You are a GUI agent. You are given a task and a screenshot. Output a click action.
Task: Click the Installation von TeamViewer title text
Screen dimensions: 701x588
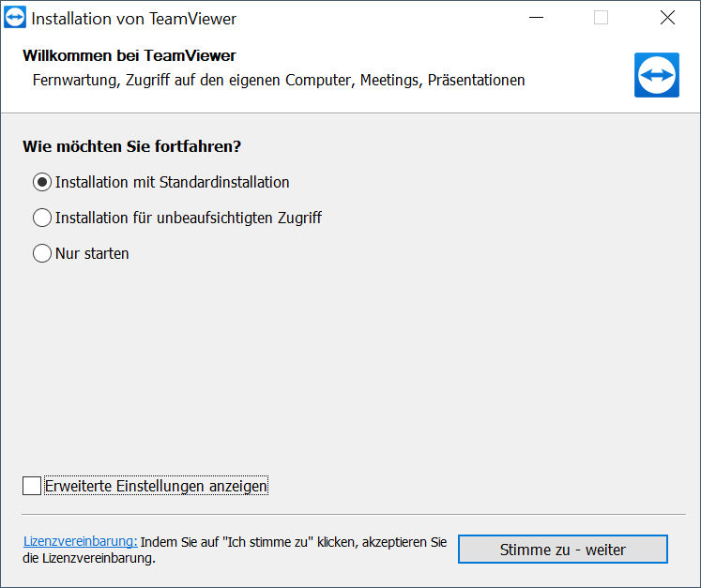click(x=133, y=19)
